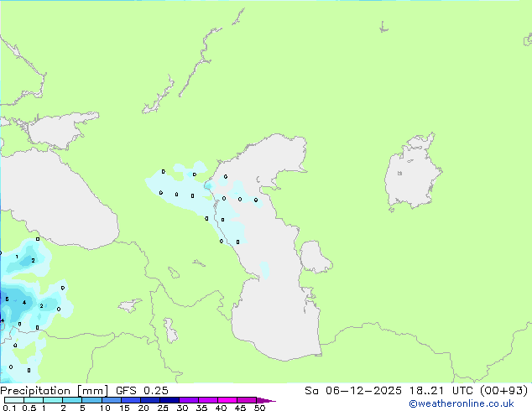Image resolution: width=532 pixels, height=411 pixels.
Task: Open the weatheronline.co.uk copyright link
Action: click(x=462, y=403)
